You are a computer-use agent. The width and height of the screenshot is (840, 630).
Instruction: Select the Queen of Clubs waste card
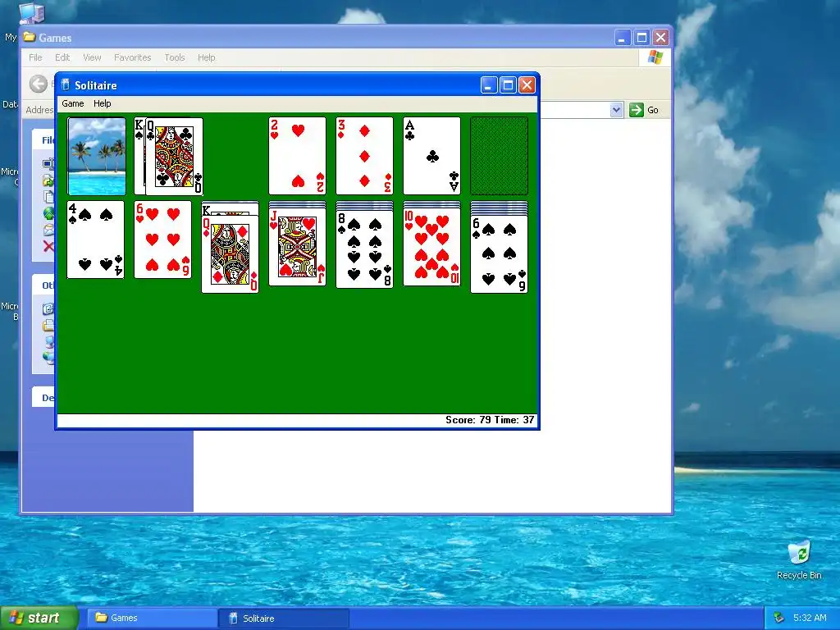click(x=174, y=157)
